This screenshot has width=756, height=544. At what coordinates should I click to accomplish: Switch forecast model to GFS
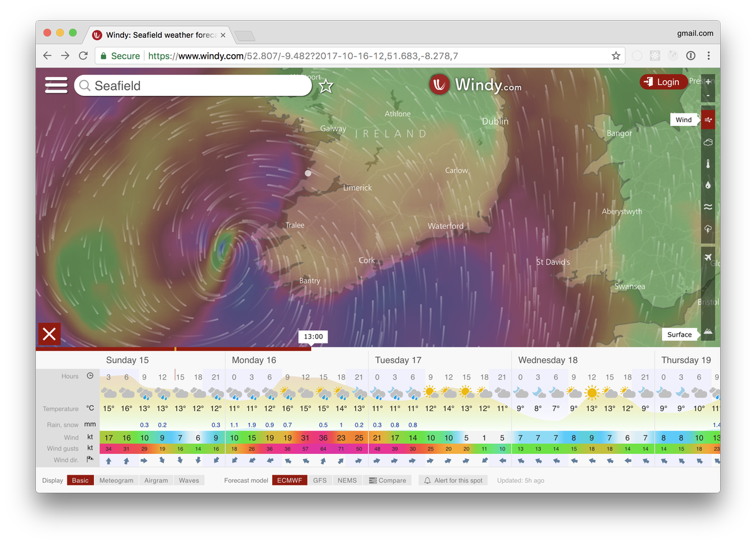(319, 480)
